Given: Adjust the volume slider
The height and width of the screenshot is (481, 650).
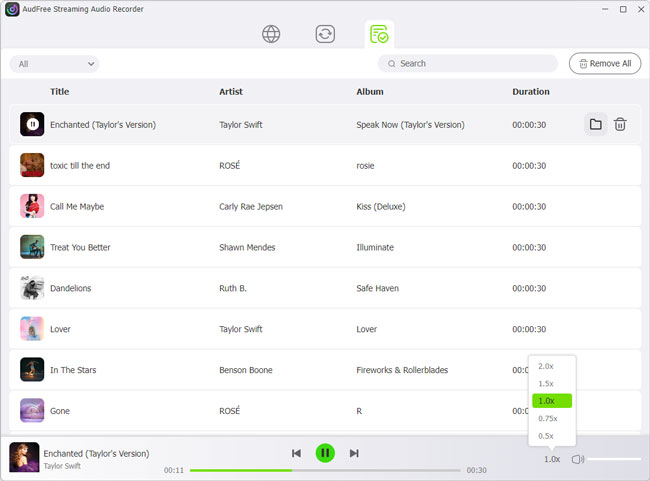Looking at the screenshot, I should 614,459.
